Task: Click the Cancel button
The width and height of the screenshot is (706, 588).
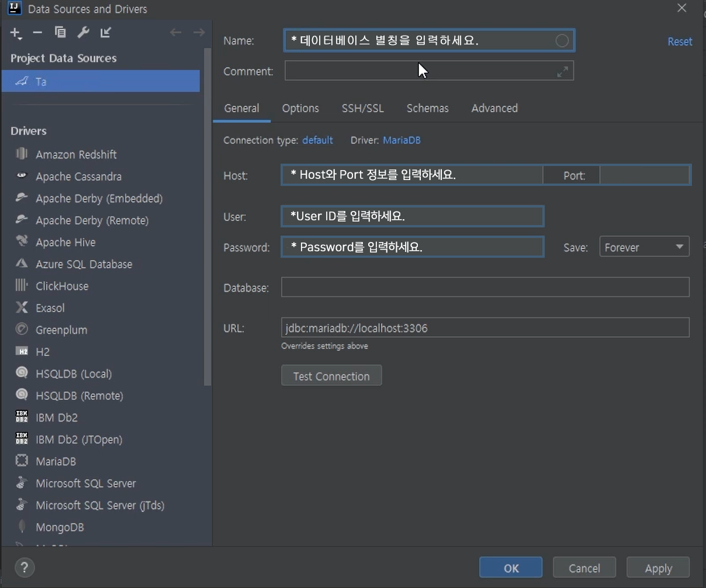Action: pos(584,568)
